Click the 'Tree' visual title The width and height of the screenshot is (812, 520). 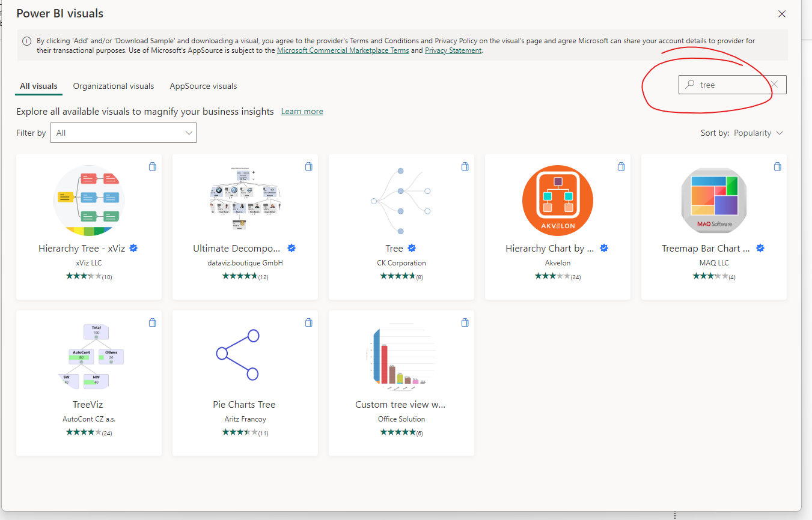point(394,248)
